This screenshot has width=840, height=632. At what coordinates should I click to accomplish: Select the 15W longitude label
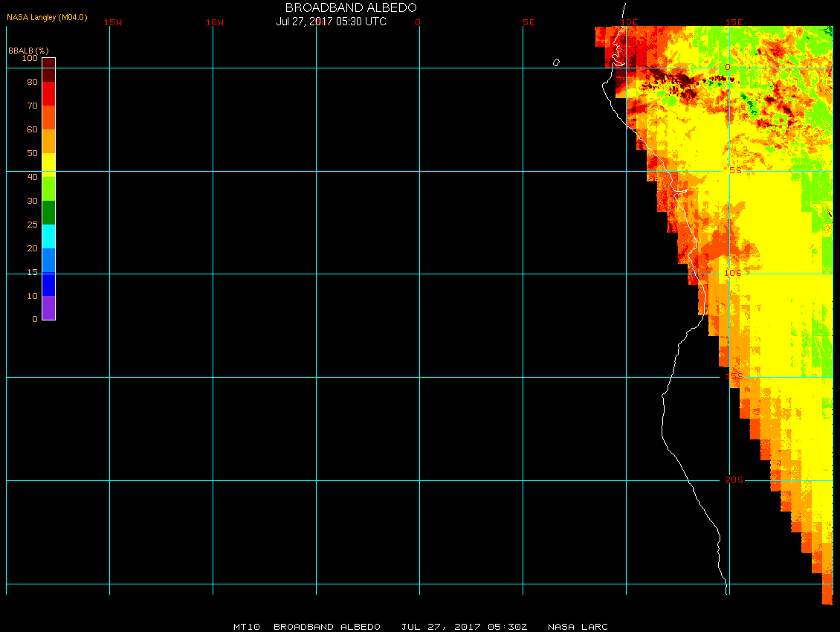coord(113,22)
